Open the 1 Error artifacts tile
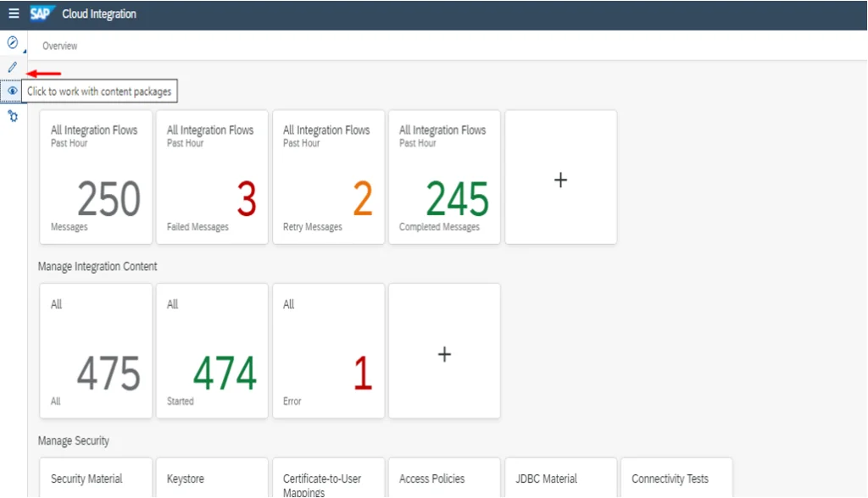The image size is (868, 498). click(x=328, y=351)
